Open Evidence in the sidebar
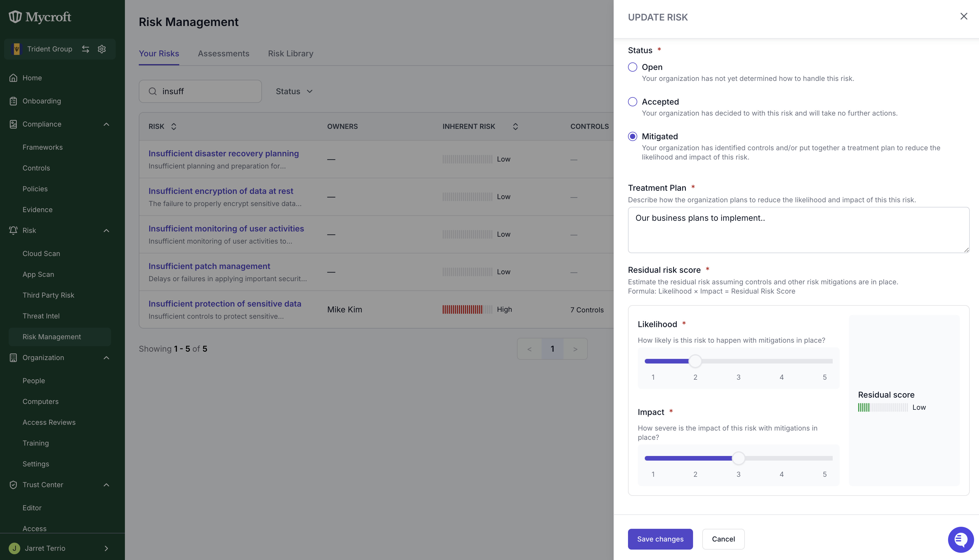 [x=37, y=209]
